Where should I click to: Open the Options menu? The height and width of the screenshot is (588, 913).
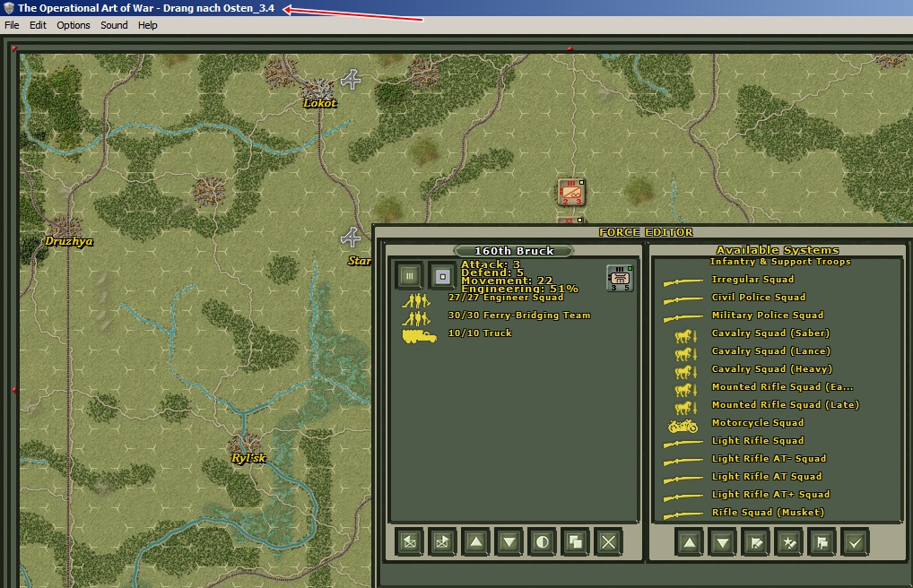[74, 25]
